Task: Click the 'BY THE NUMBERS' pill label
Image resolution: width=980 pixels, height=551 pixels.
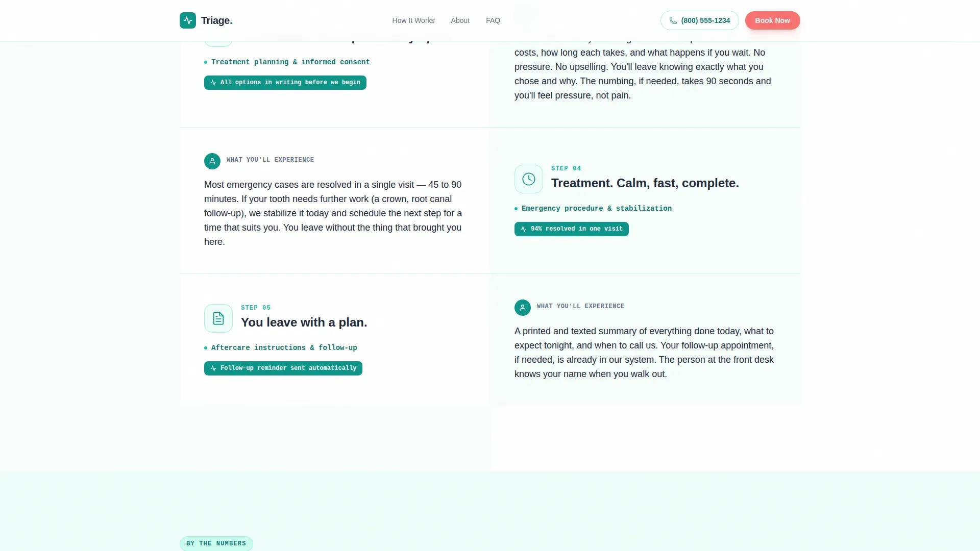Action: [x=216, y=543]
